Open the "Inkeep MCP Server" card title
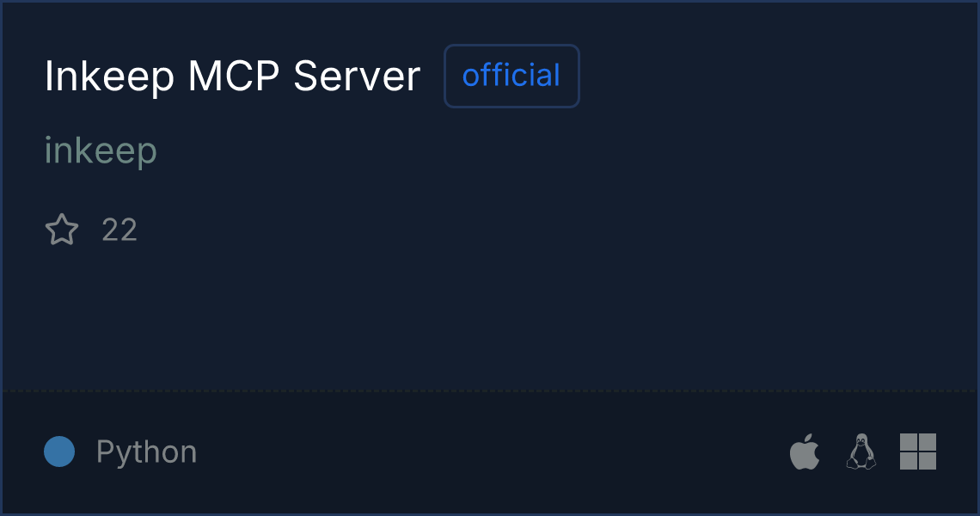The width and height of the screenshot is (980, 516). [x=232, y=77]
